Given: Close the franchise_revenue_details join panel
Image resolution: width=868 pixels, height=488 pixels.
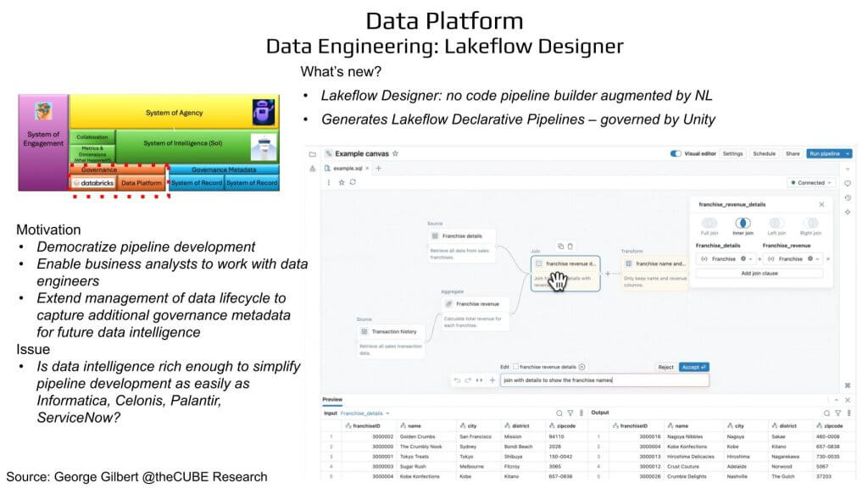Looking at the screenshot, I should point(821,204).
